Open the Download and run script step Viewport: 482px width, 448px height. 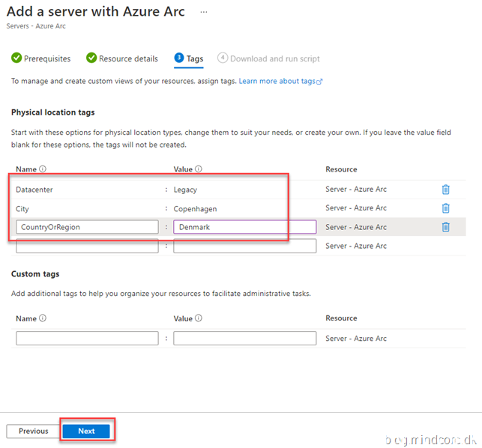pyautogui.click(x=268, y=58)
